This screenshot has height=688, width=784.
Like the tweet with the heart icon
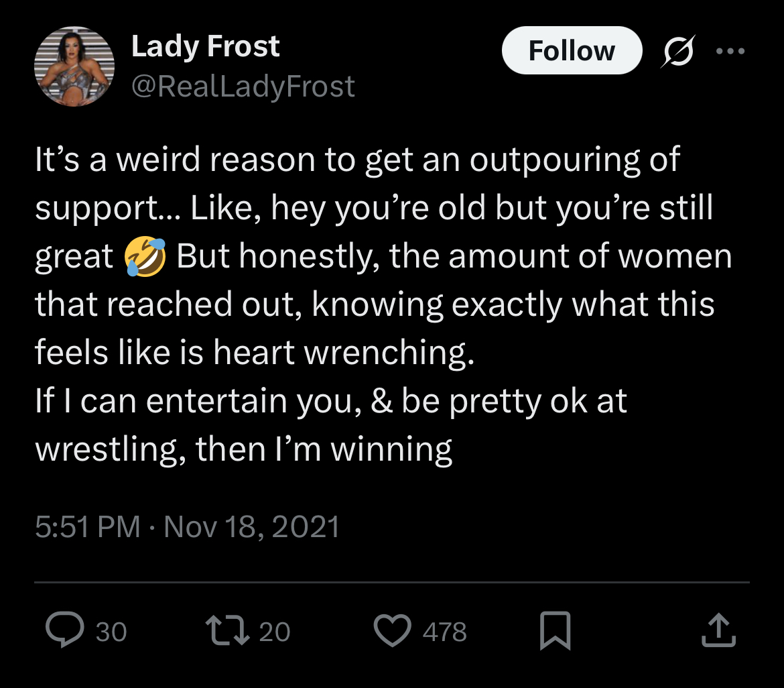coord(393,632)
